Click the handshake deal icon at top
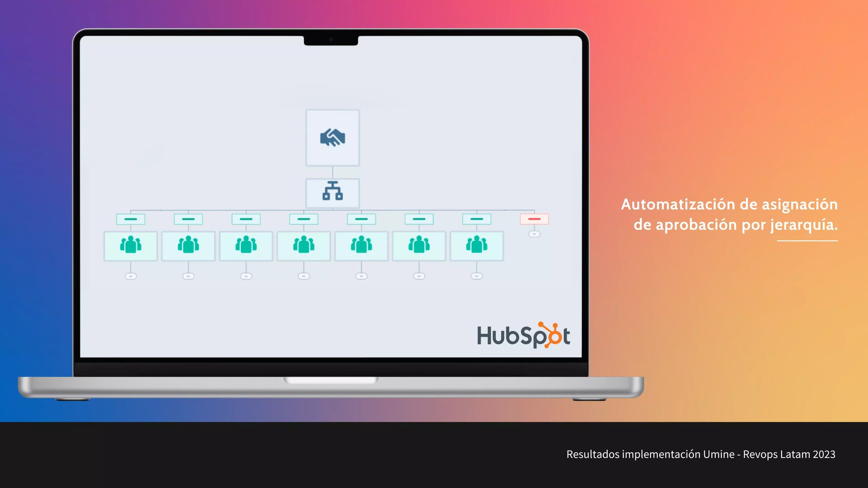The width and height of the screenshot is (868, 488). (332, 137)
